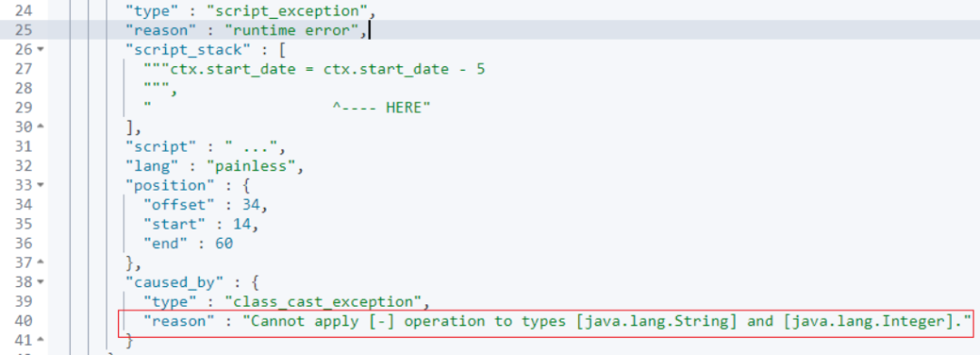Click the fold end arrow on line 37
This screenshot has height=355, width=980.
(x=41, y=262)
